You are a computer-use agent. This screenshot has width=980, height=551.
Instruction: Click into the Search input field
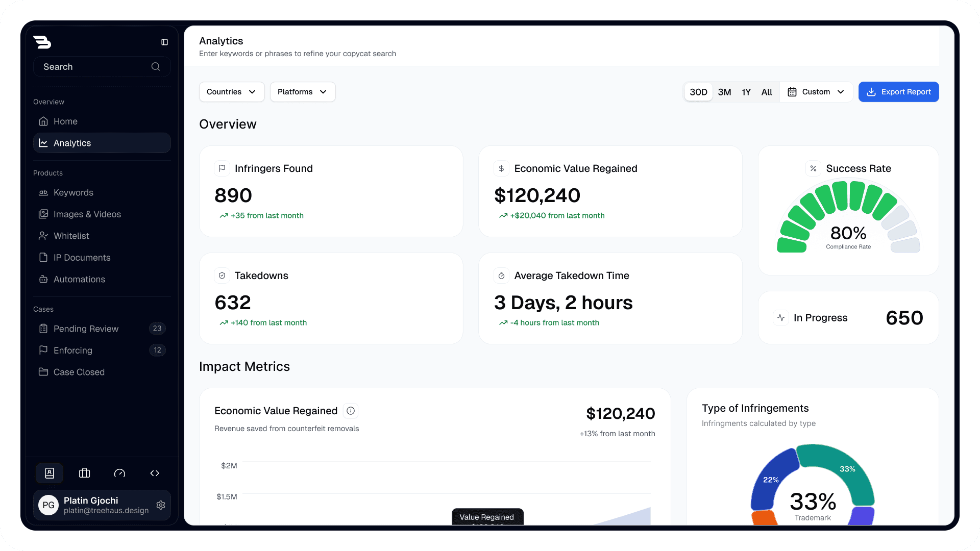(x=92, y=67)
